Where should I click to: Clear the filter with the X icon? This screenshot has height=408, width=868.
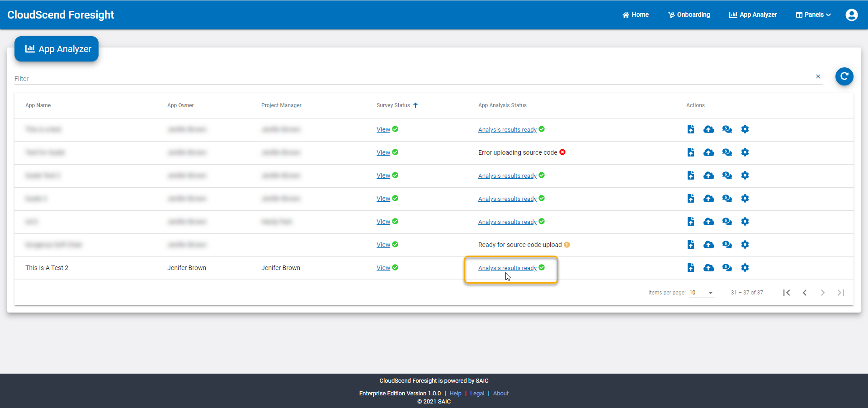click(x=818, y=76)
